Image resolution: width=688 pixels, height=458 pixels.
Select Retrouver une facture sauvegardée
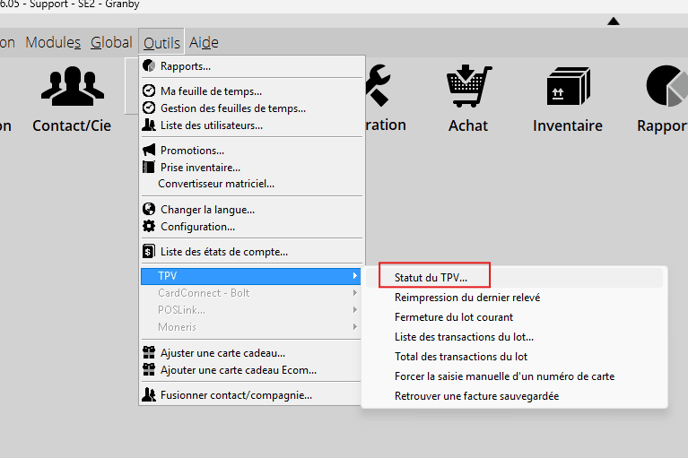(x=476, y=396)
